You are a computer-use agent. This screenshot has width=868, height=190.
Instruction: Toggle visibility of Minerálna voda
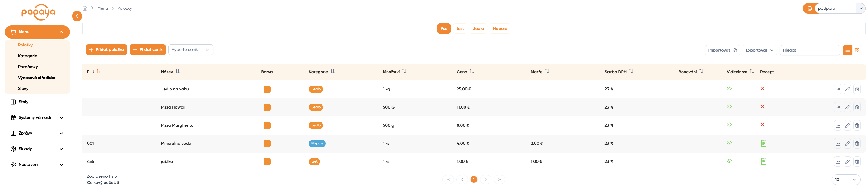coord(729,143)
